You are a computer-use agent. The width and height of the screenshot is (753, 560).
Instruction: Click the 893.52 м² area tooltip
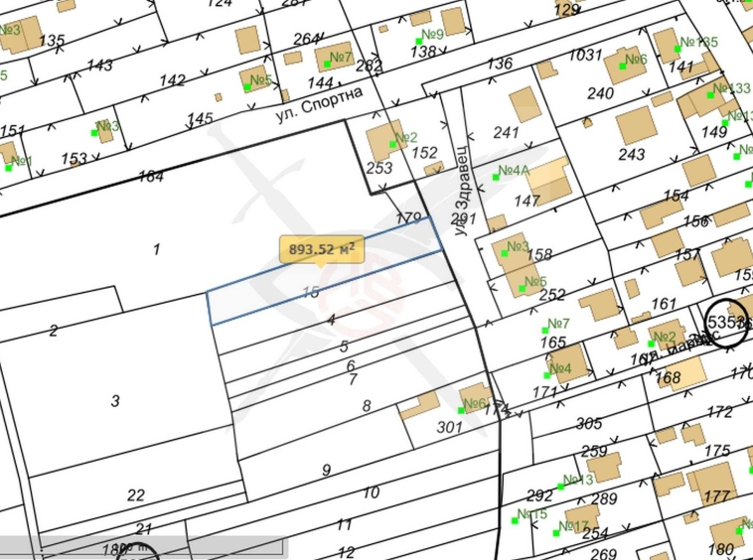(x=321, y=249)
